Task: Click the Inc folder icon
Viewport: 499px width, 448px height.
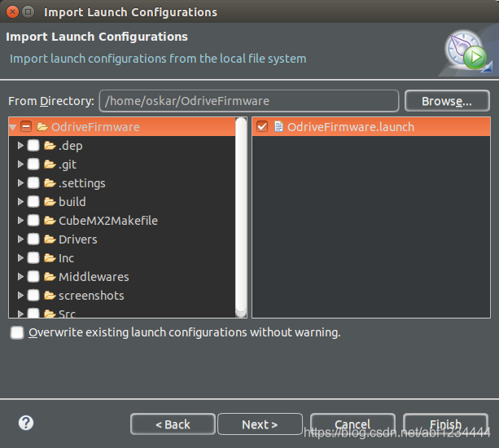Action: pyautogui.click(x=50, y=257)
